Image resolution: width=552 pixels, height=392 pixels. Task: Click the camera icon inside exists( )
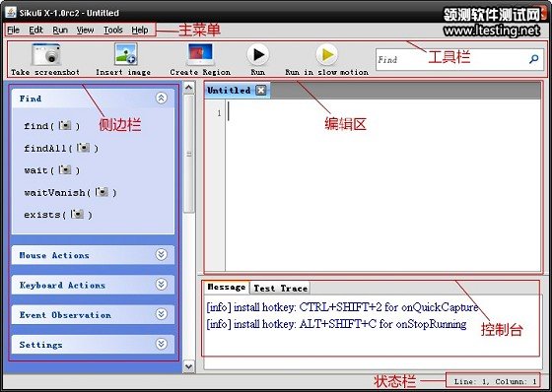[x=77, y=214]
